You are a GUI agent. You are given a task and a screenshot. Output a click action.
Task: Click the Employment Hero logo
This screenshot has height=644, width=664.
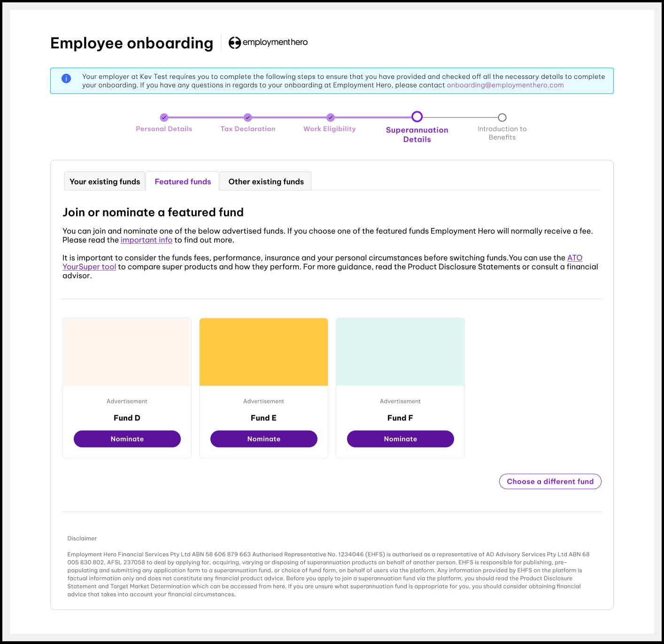click(x=268, y=42)
